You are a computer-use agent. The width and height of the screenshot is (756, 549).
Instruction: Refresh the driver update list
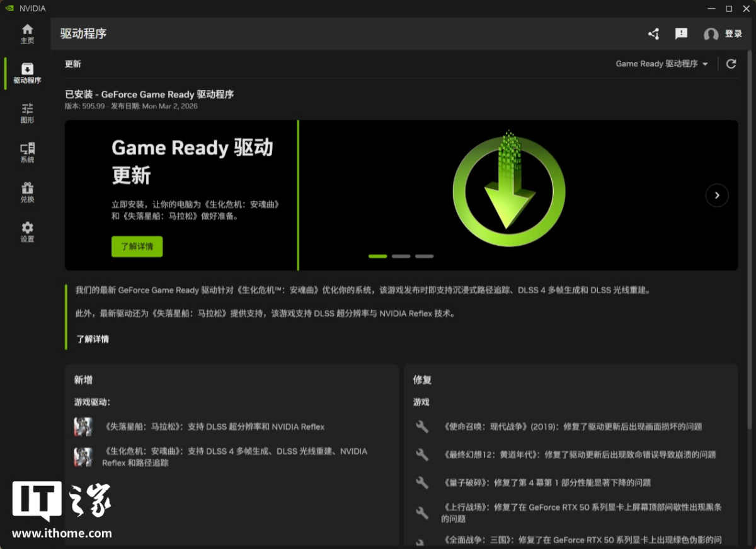pos(731,64)
